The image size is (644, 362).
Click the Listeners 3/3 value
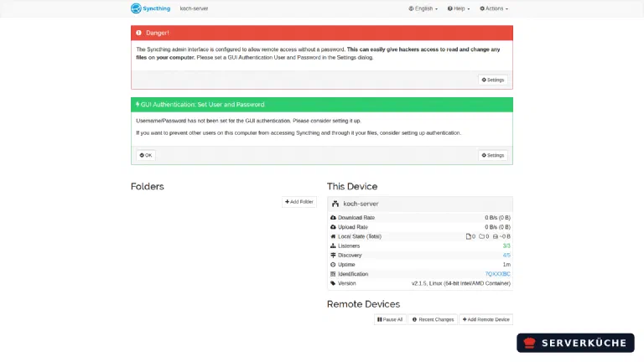pos(506,246)
